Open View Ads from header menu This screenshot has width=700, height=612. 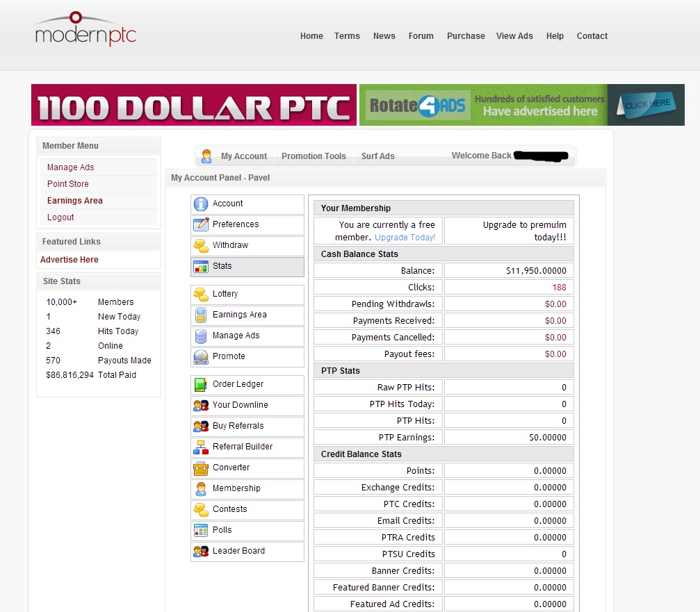[x=514, y=36]
